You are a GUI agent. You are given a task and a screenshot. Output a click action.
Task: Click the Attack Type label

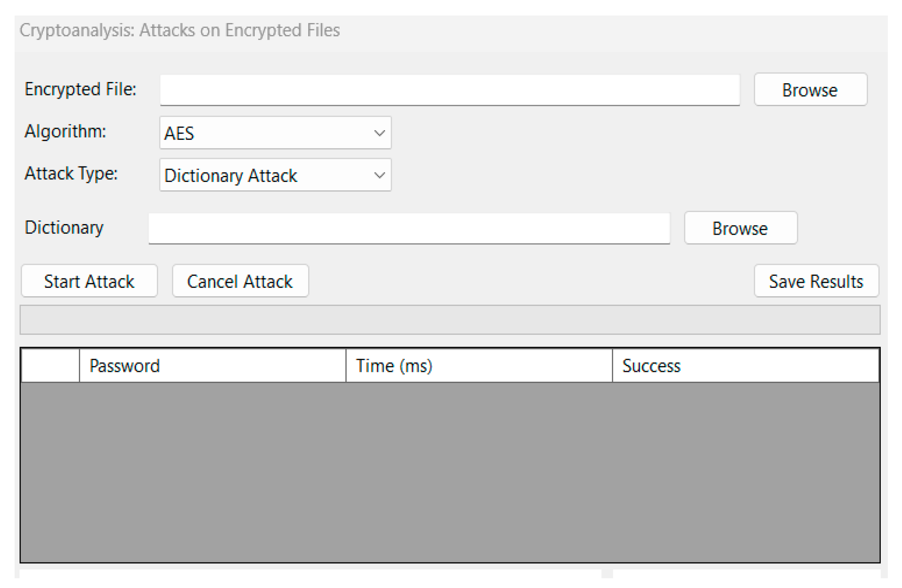point(71,174)
